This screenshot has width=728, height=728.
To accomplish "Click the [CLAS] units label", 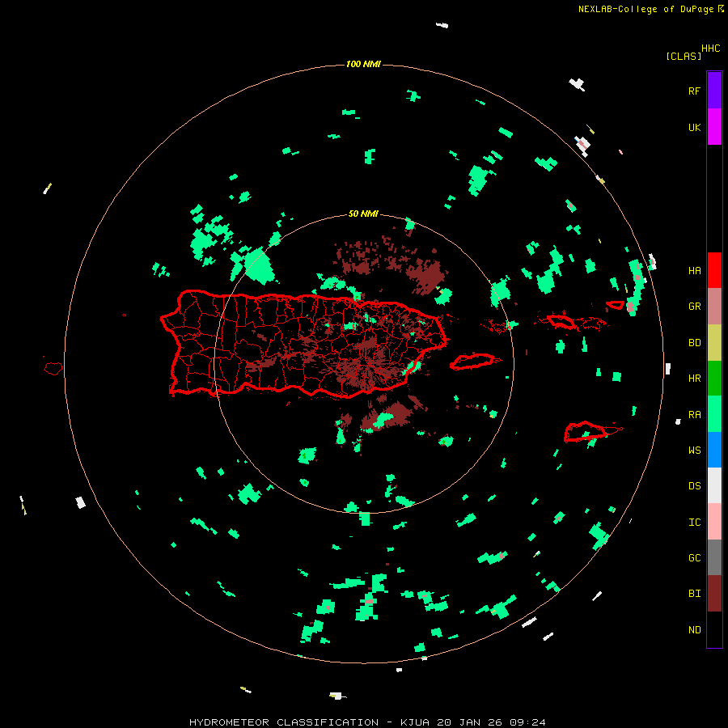I will (684, 56).
